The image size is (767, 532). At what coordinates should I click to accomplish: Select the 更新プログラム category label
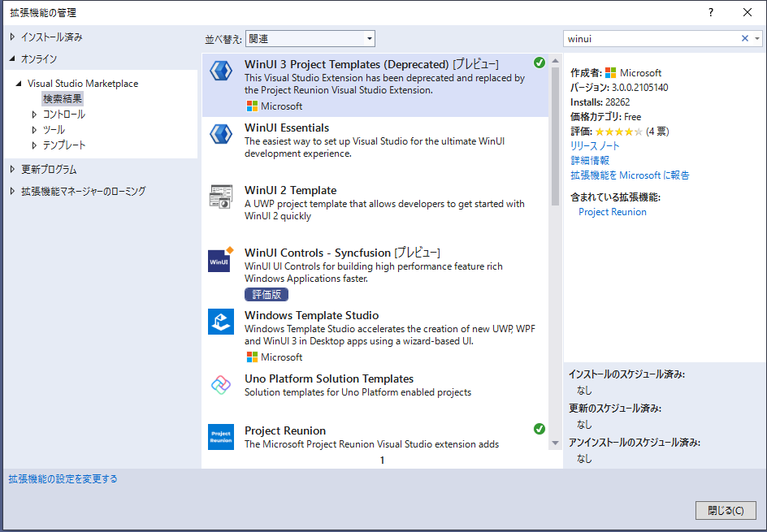click(x=49, y=169)
